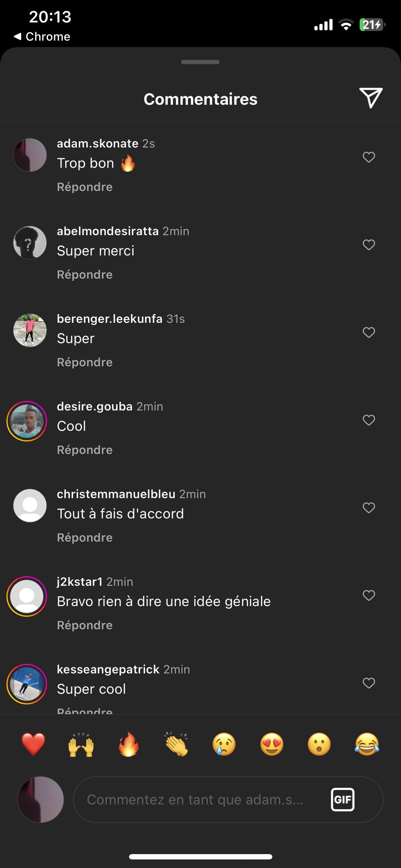View desire.gouba's story from avatar
This screenshot has height=868, width=401.
[x=27, y=421]
